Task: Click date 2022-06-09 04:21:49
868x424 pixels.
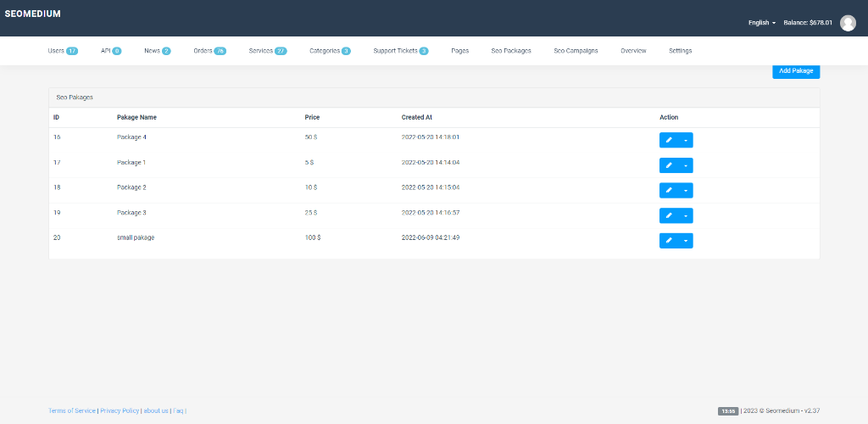Action: click(x=431, y=237)
